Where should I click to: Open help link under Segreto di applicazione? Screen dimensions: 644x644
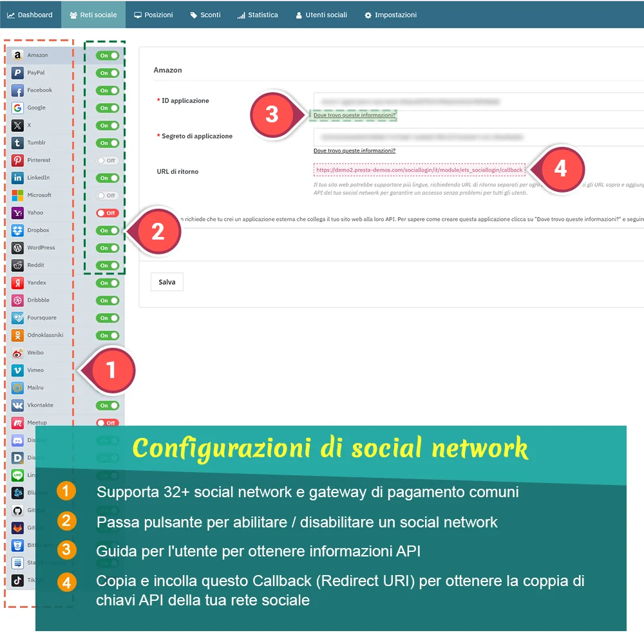point(354,151)
